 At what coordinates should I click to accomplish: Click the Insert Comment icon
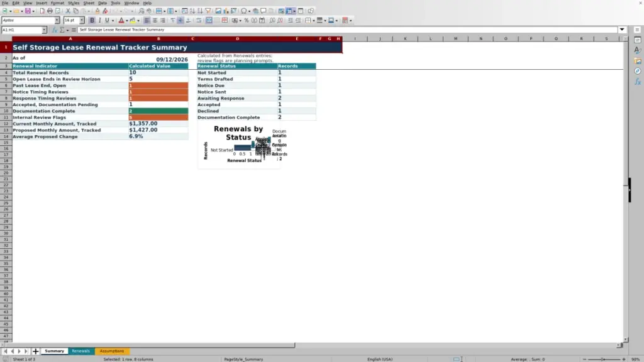264,11
